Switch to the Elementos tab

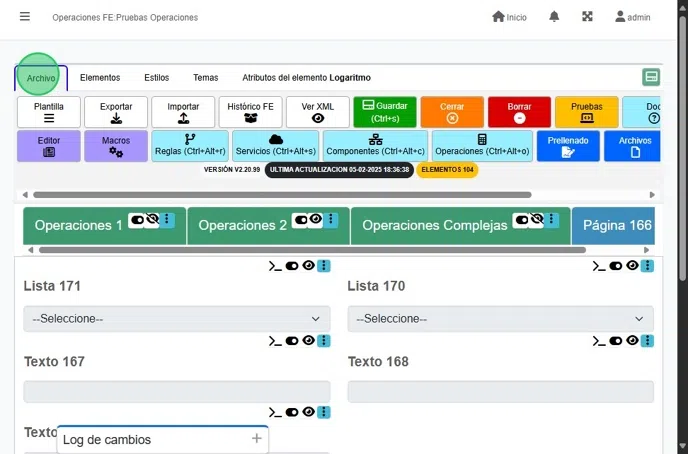[100, 78]
